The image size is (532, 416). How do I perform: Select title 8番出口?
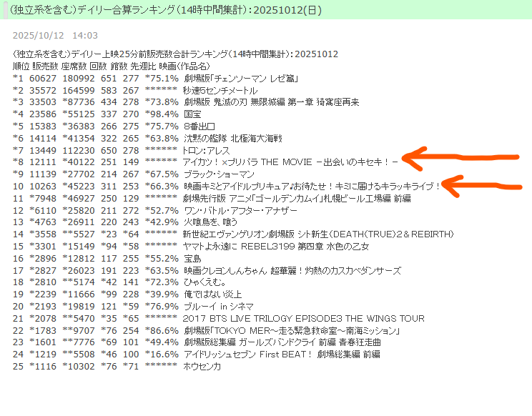coord(199,127)
